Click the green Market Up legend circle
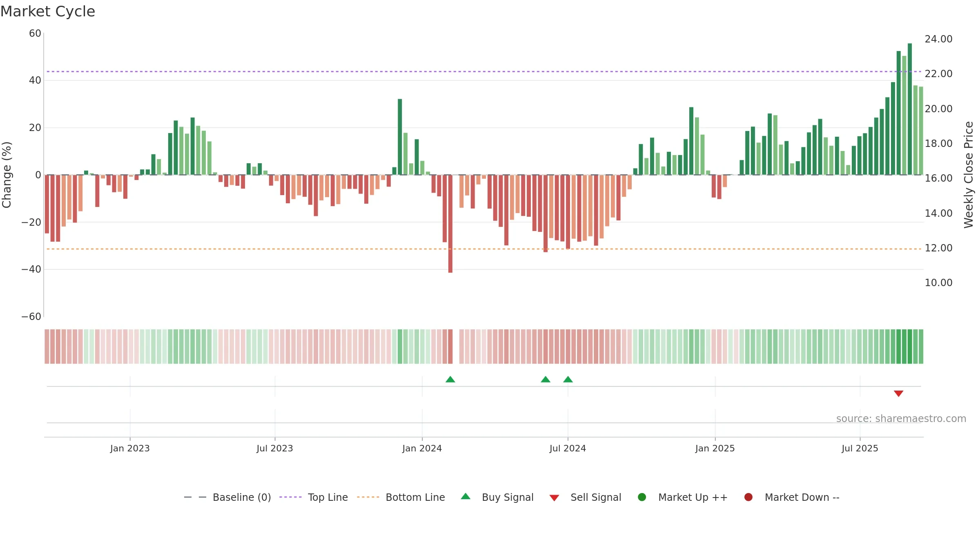 [x=642, y=497]
